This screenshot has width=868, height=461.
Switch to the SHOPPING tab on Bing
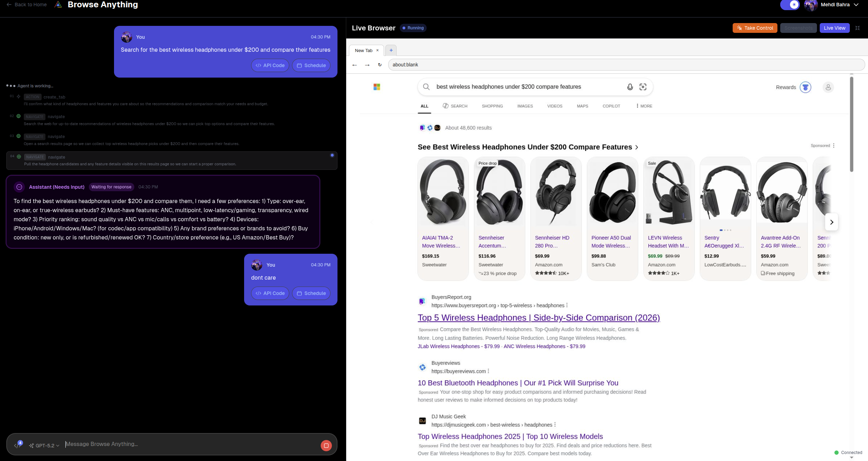click(x=492, y=106)
